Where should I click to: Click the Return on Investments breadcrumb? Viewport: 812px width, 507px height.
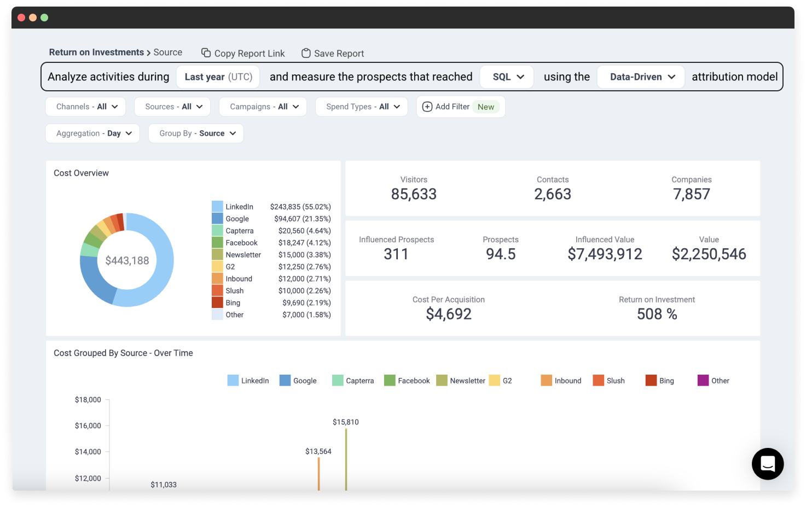point(96,52)
